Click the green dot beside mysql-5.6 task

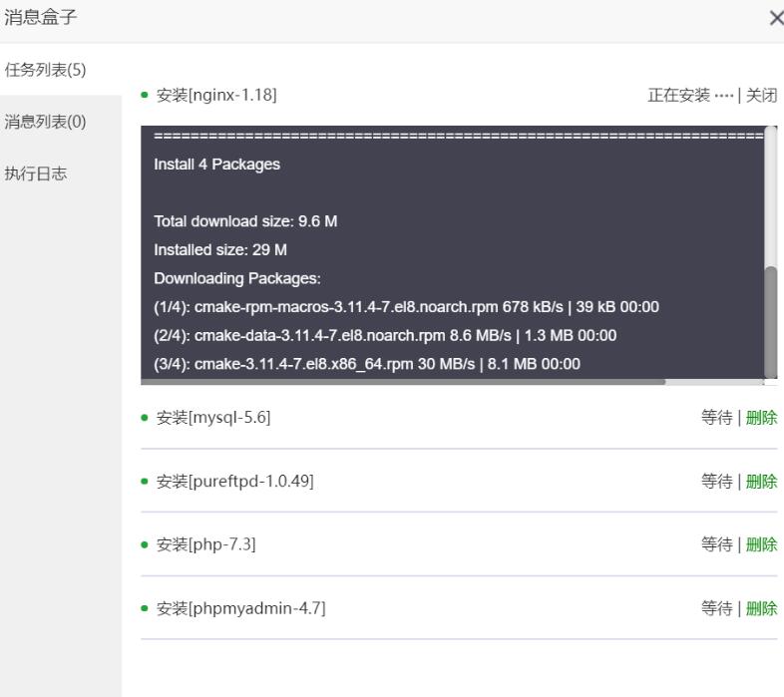tap(145, 417)
